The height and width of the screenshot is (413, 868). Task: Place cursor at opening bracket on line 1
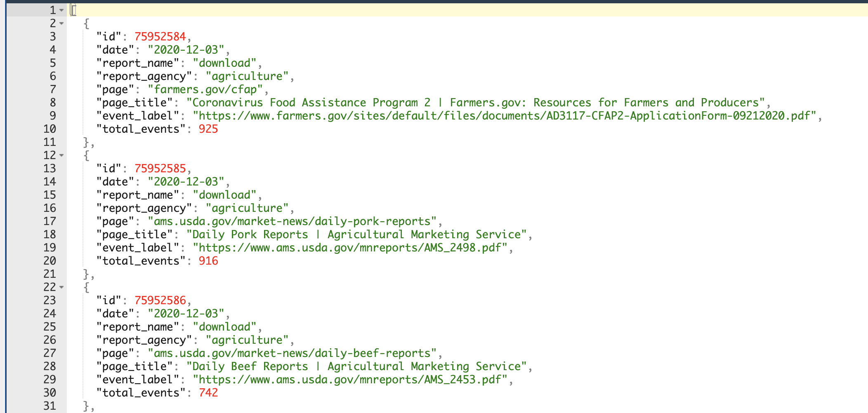(73, 10)
